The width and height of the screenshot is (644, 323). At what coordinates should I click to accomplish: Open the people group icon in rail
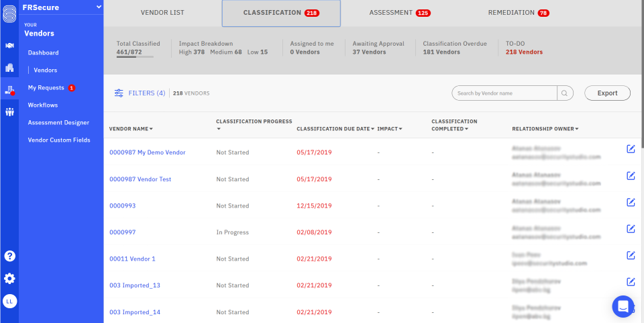(x=9, y=111)
